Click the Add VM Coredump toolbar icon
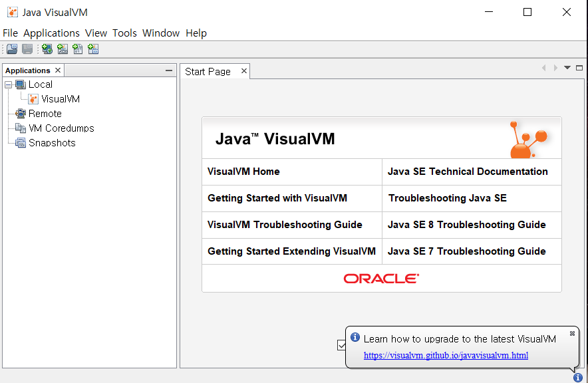 tap(78, 49)
